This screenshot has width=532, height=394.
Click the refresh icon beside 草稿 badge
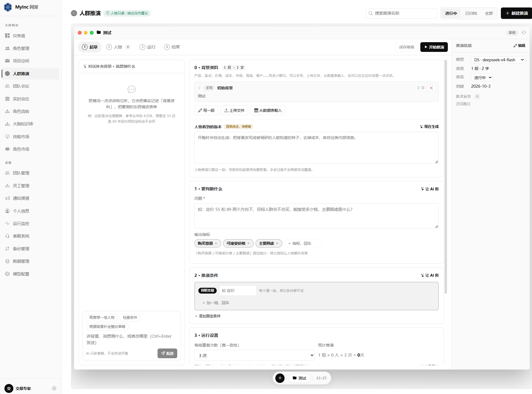tap(524, 32)
